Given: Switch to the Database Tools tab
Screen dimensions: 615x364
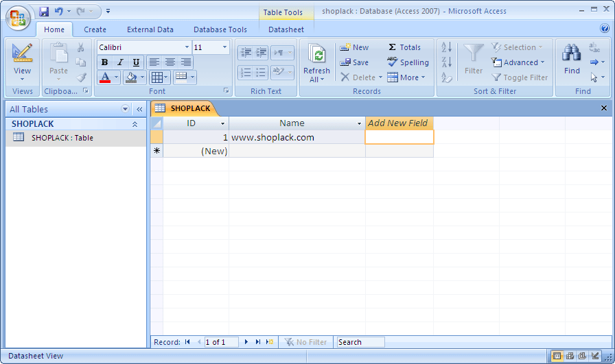Looking at the screenshot, I should click(220, 29).
